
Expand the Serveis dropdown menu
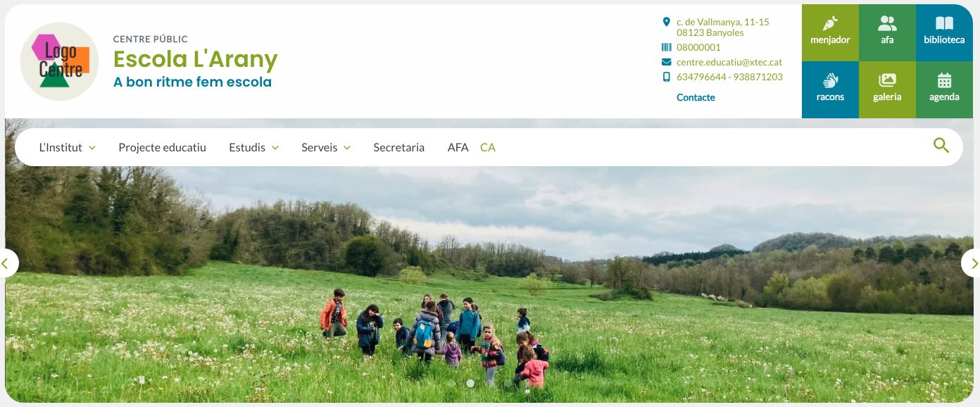click(326, 147)
